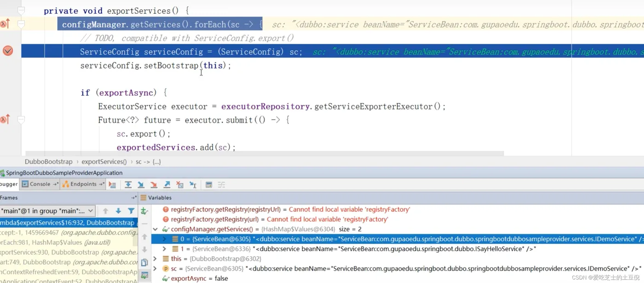Expand the sc ServiceBean variable
The height and width of the screenshot is (283, 644).
155,269
